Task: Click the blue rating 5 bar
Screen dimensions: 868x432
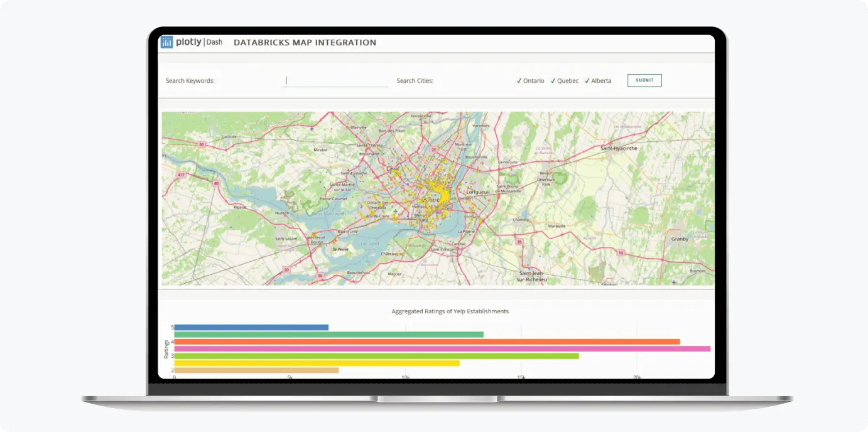Action: pos(251,327)
